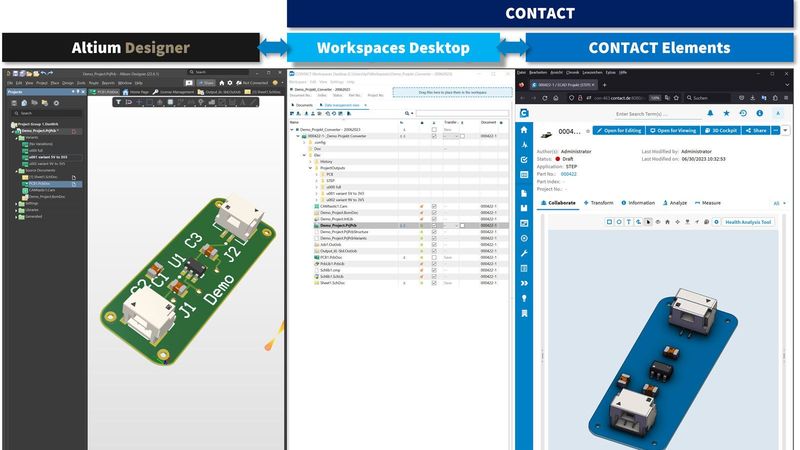Toggle checkbox in Job1.OutJob row
Viewport: 800px width, 450px height.
pos(434,244)
